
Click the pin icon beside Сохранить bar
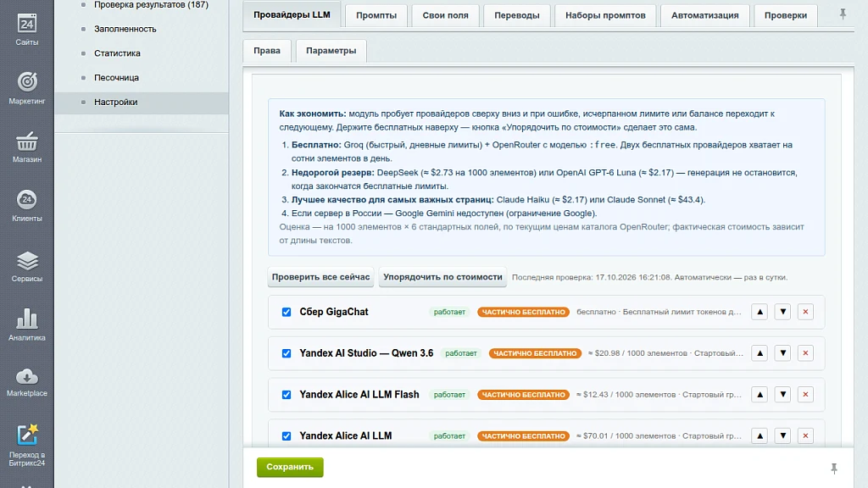click(834, 469)
